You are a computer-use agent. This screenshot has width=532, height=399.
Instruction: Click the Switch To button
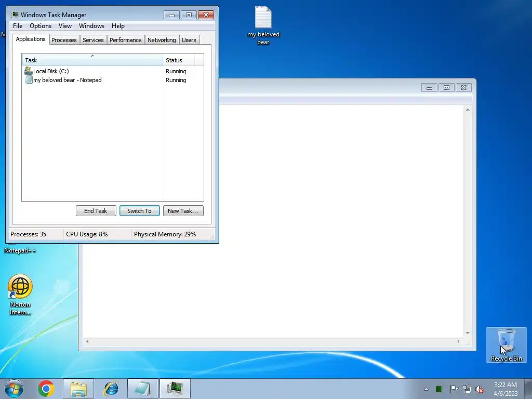[139, 211]
